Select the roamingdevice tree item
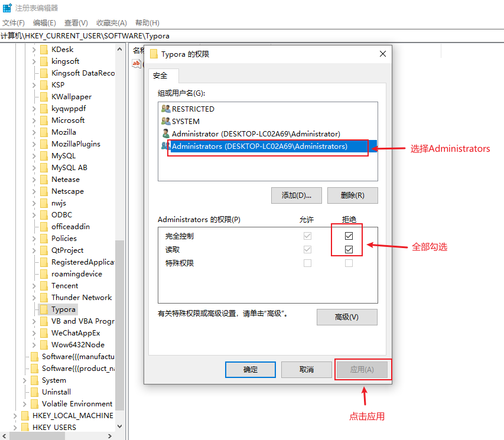Screen dimensions: 504x440 [77, 274]
